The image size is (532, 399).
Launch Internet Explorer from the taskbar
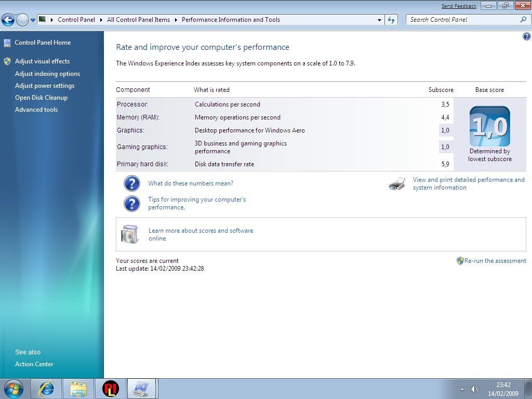tap(46, 389)
